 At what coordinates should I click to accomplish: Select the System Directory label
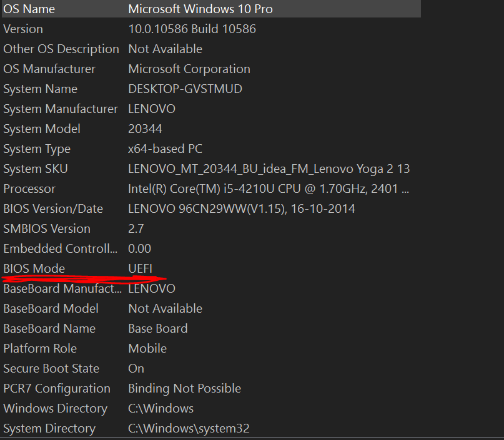tap(49, 428)
